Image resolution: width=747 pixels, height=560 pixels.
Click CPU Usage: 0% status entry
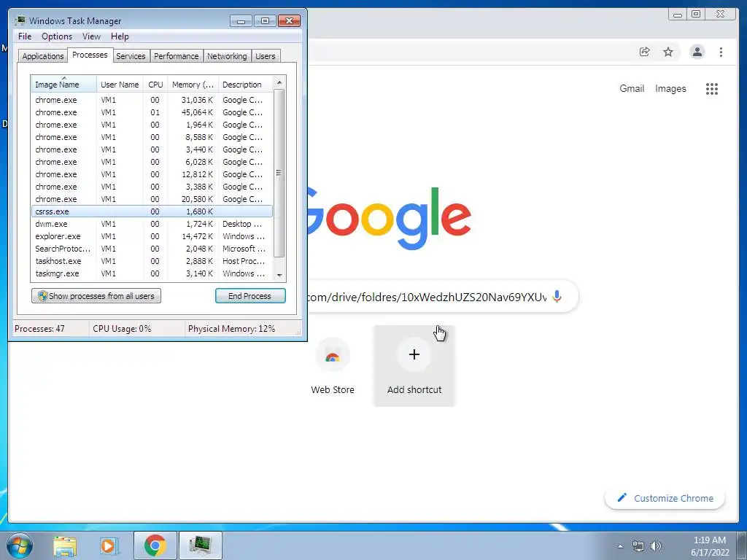[122, 329]
